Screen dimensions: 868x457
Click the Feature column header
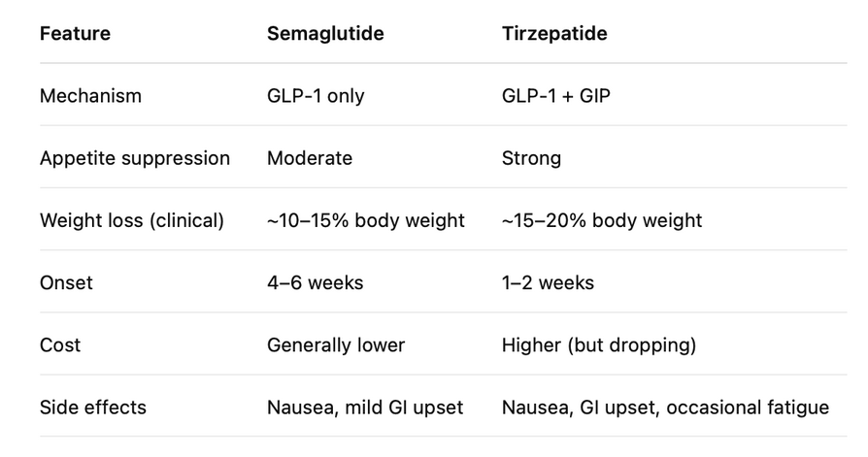pos(75,33)
